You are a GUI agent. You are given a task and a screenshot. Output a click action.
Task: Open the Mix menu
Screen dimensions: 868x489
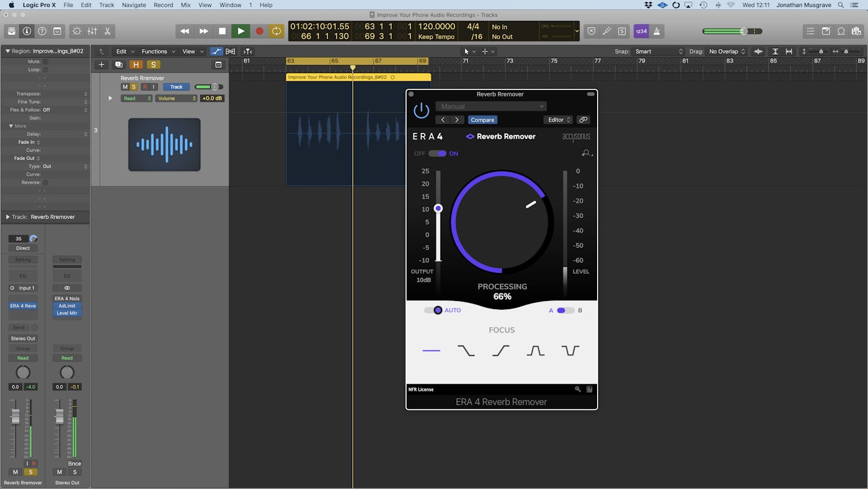pos(185,5)
